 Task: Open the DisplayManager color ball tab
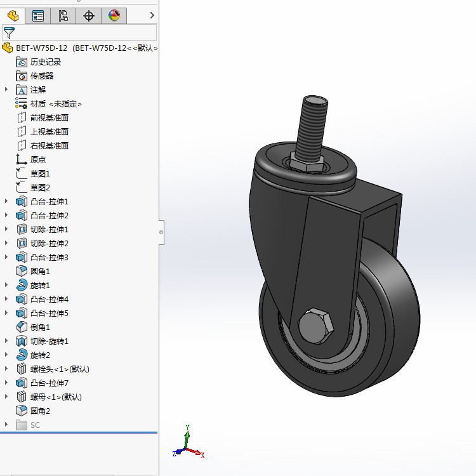[114, 15]
